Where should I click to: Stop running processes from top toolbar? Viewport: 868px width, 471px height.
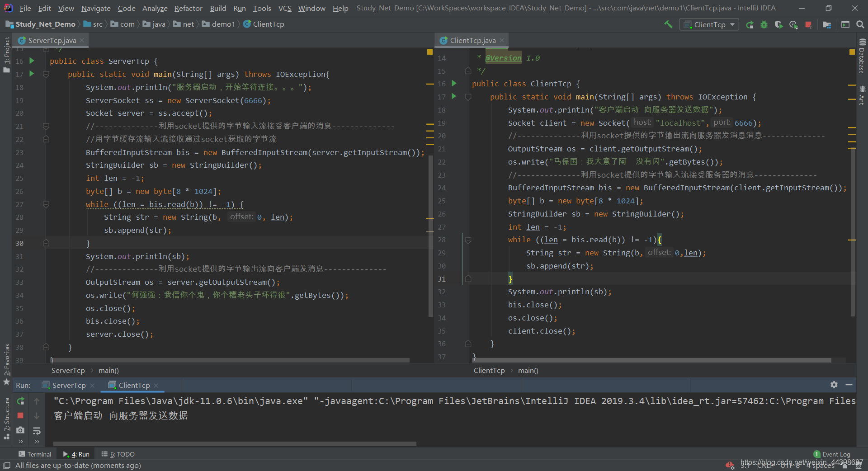(x=808, y=24)
